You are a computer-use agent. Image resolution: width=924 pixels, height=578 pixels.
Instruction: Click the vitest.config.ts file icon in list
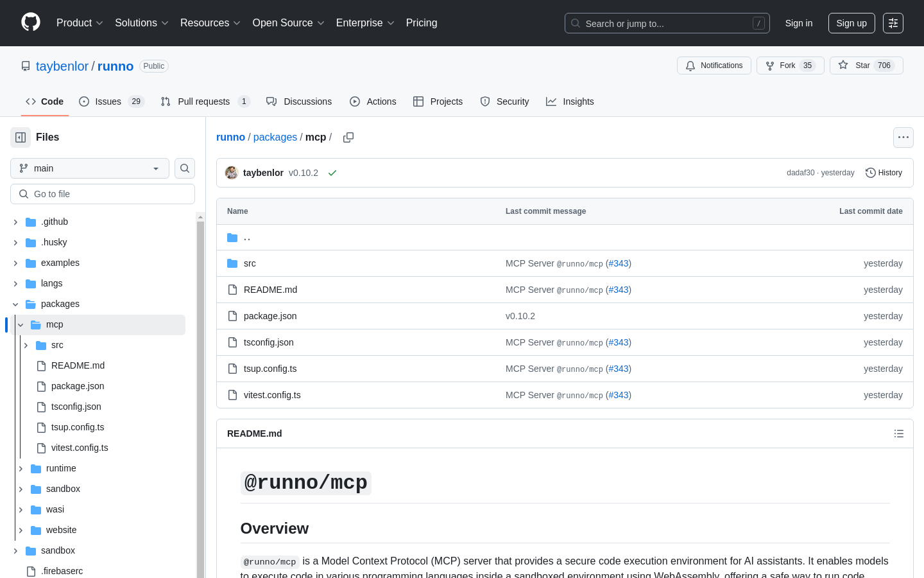233,395
